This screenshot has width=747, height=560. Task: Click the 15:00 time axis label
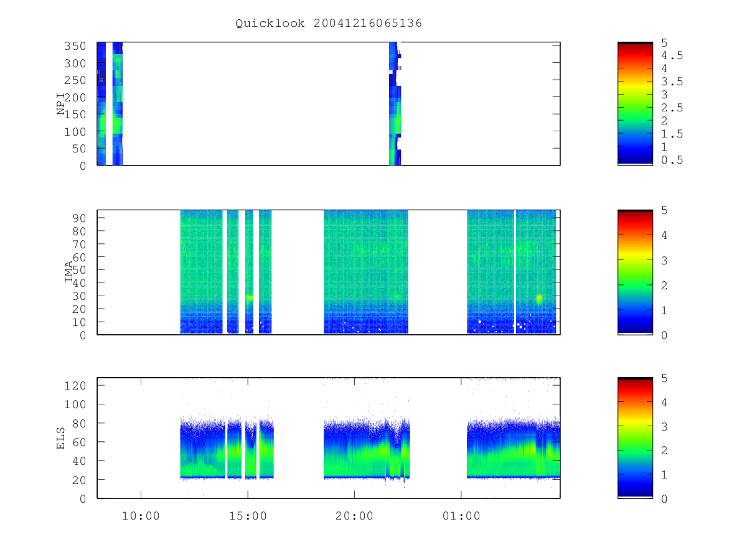point(248,516)
